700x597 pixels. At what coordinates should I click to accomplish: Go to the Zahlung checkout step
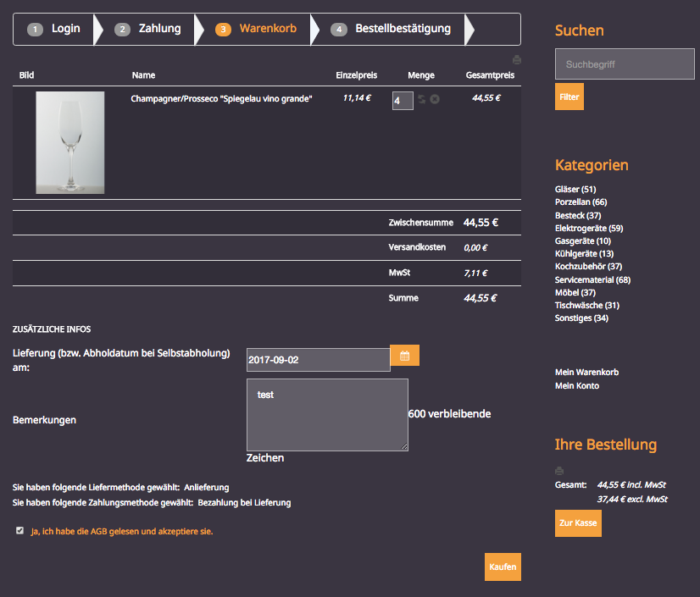150,29
